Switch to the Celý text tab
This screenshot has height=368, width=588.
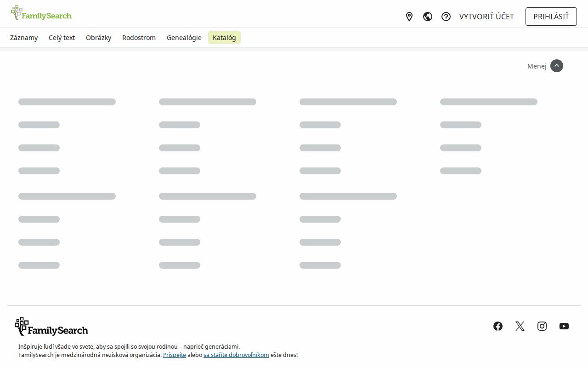pyautogui.click(x=62, y=38)
